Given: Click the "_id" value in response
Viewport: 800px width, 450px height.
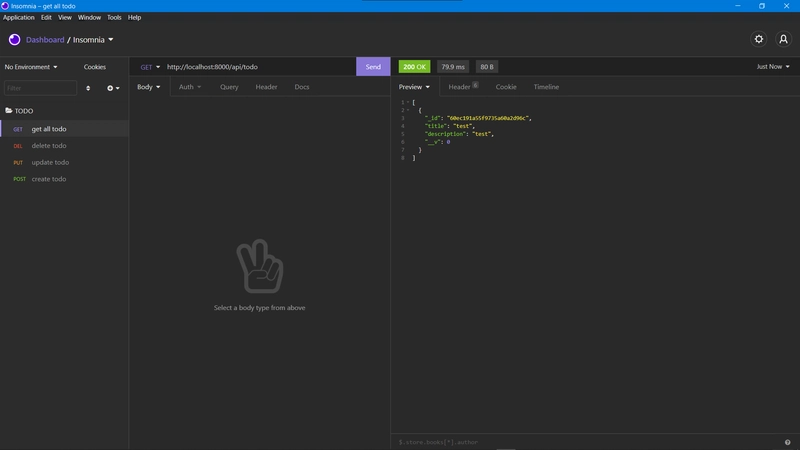Looking at the screenshot, I should click(488, 118).
